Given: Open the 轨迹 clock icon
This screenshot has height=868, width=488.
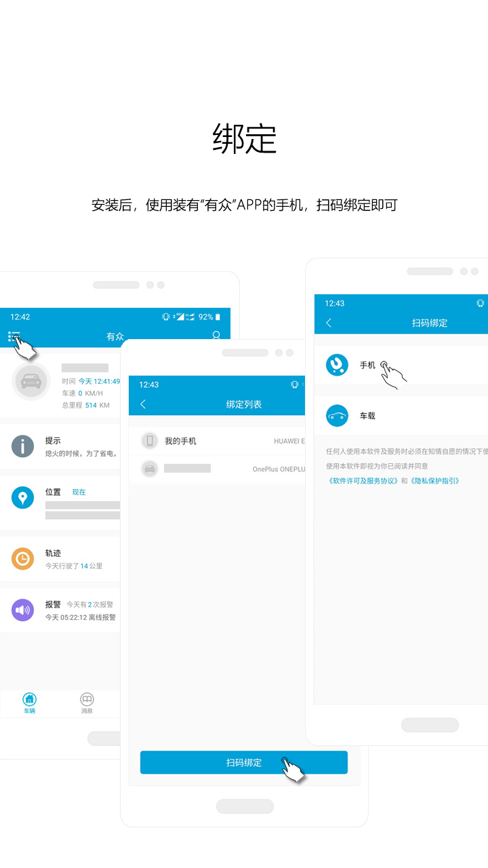Looking at the screenshot, I should [22, 559].
